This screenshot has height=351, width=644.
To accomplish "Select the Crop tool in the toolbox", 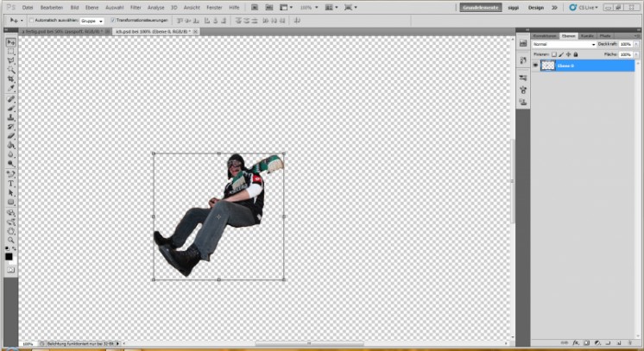I will click(x=11, y=79).
